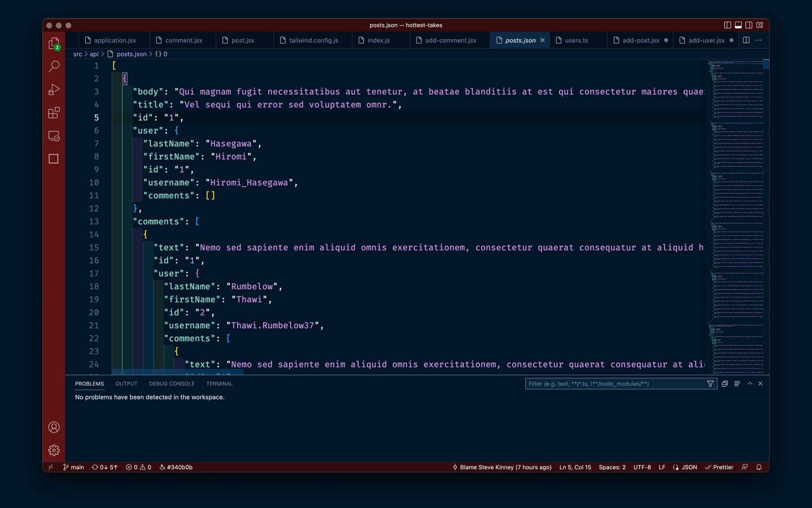Toggle the bottom panel layout button
Viewport: 812px width, 508px height.
[738, 25]
